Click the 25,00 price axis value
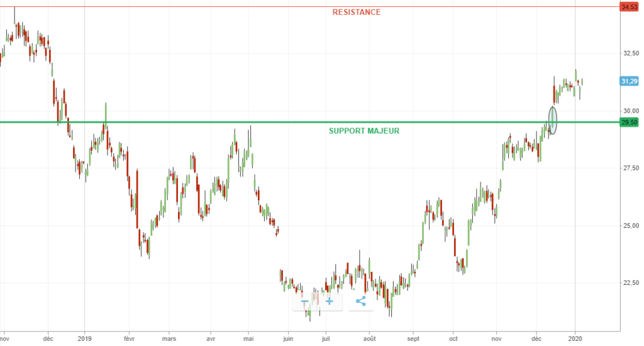Screen dimensions: 644x346 (x=631, y=226)
